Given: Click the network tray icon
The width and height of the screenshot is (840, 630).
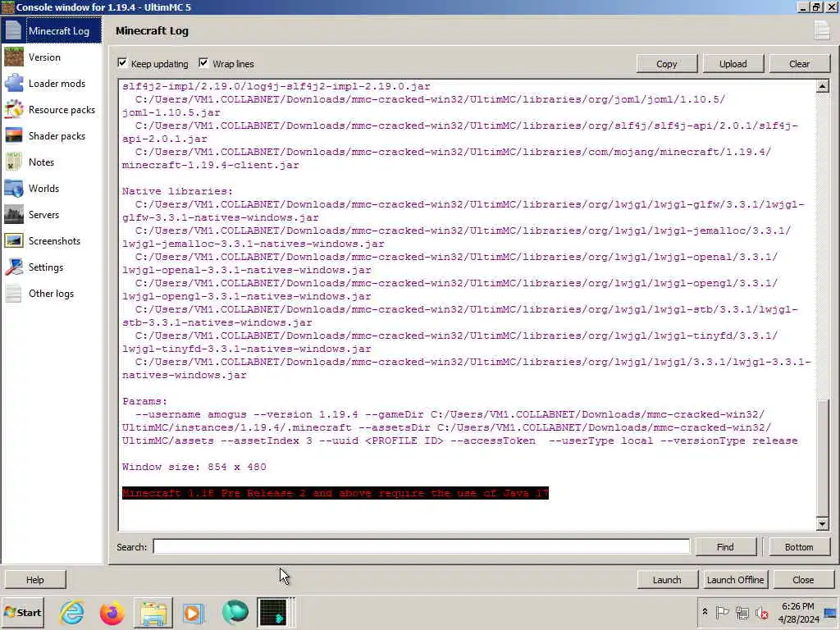Looking at the screenshot, I should [742, 612].
